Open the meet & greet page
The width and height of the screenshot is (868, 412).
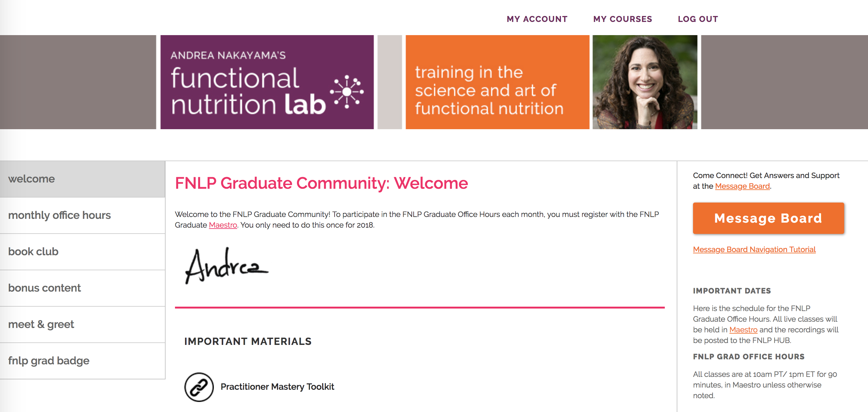coord(41,325)
